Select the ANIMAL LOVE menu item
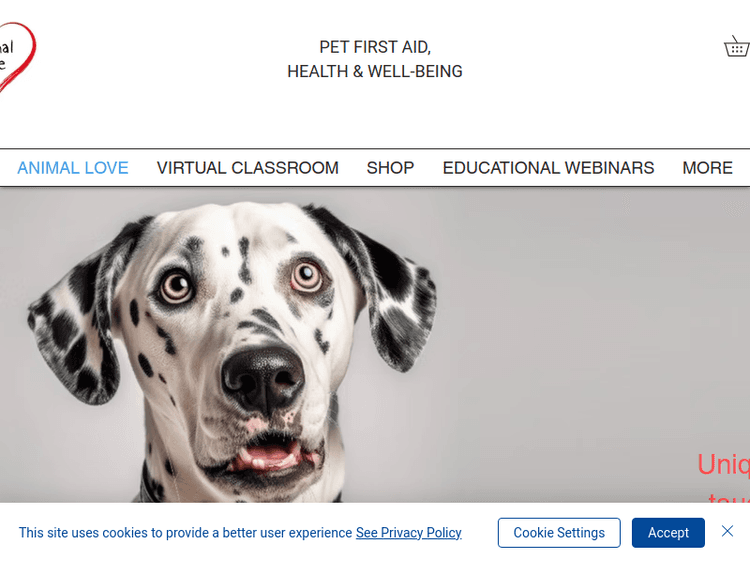Screen dimensions: 750x563 [73, 168]
